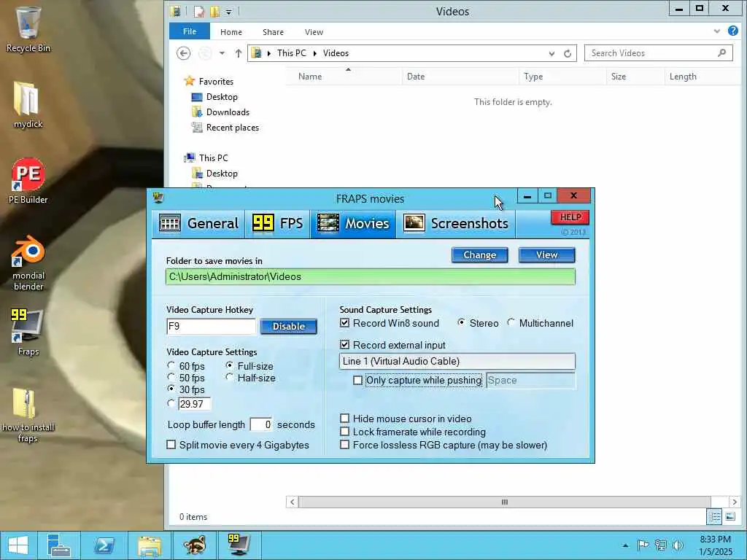
Task: Open the View ribbon tab
Action: (x=314, y=32)
